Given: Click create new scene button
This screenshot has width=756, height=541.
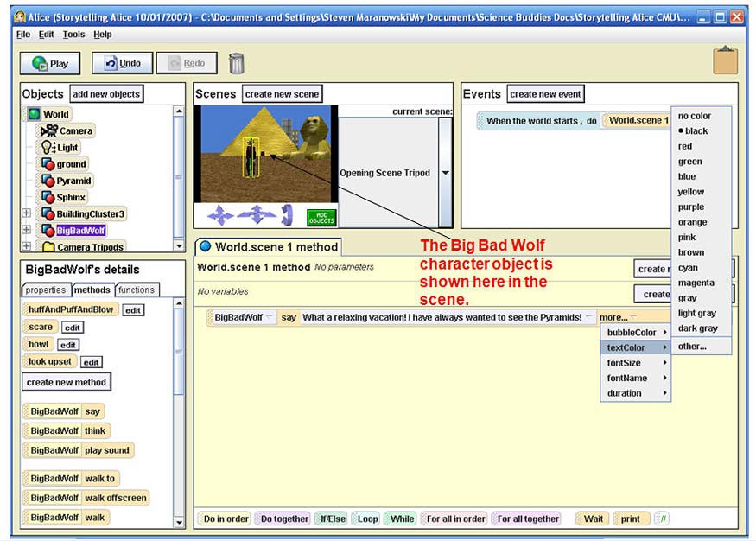Looking at the screenshot, I should pyautogui.click(x=282, y=94).
